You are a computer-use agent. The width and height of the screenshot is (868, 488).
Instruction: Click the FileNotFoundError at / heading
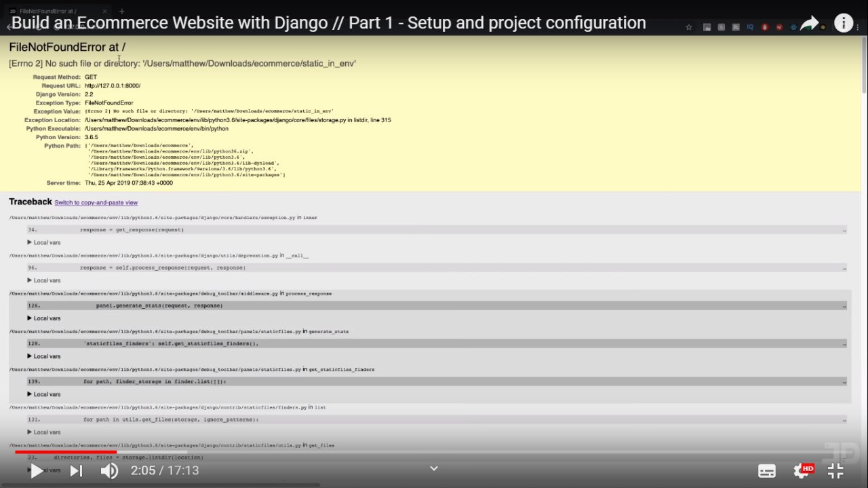(x=67, y=47)
